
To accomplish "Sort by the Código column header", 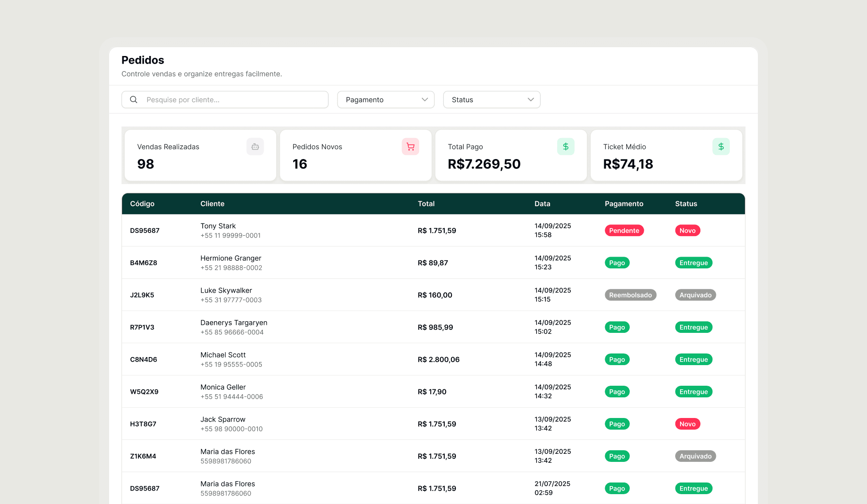I will (142, 204).
